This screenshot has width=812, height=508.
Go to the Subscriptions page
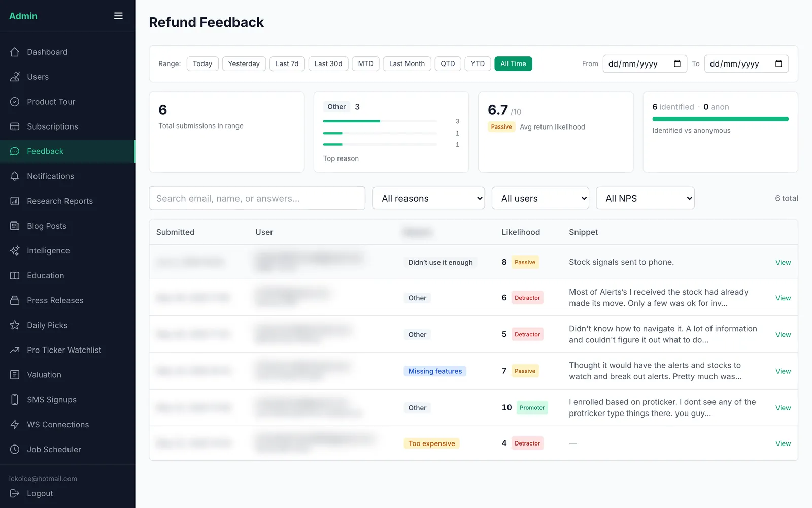click(67, 126)
